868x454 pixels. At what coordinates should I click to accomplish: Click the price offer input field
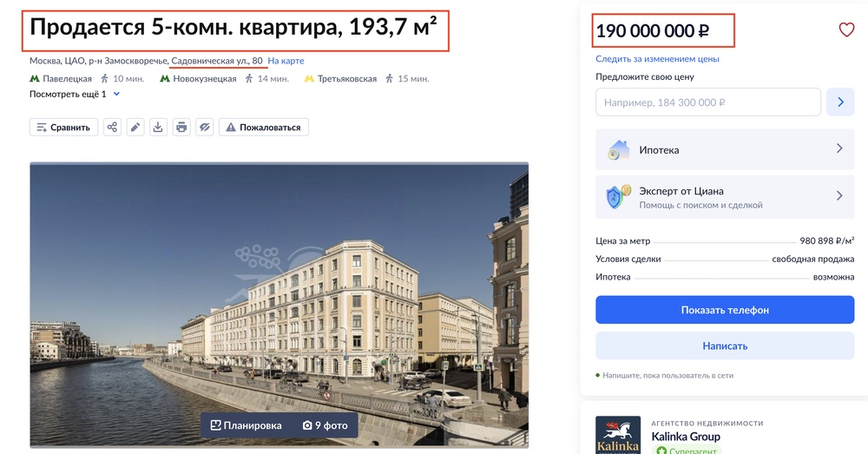point(708,102)
